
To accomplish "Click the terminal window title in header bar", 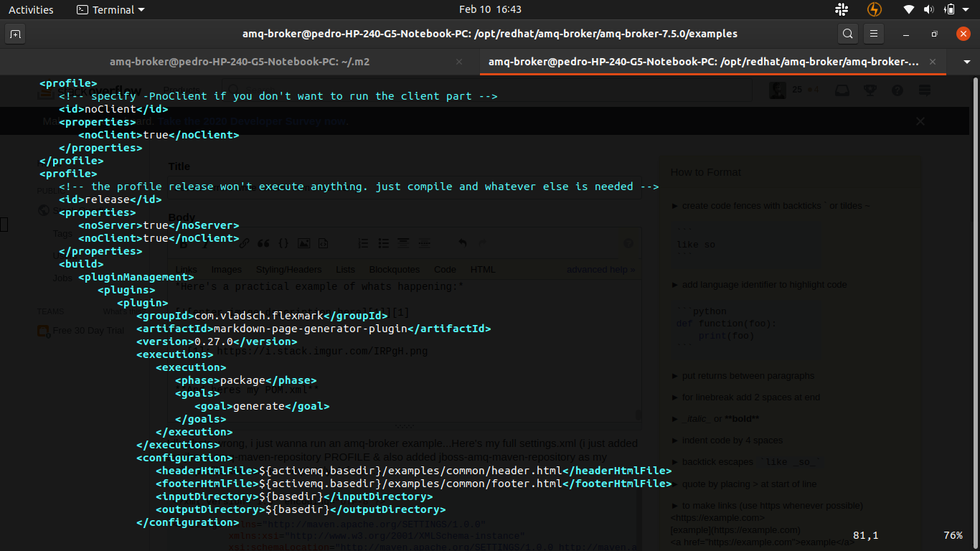I will 490,34.
